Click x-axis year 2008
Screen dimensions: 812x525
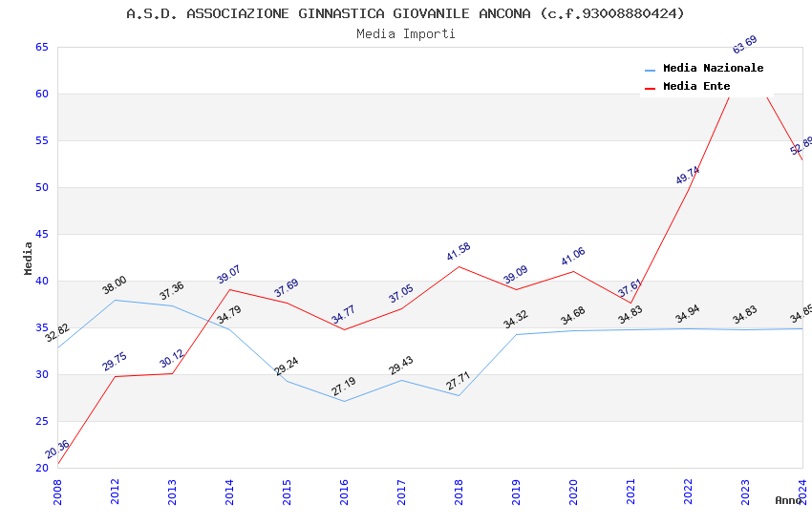pyautogui.click(x=57, y=492)
